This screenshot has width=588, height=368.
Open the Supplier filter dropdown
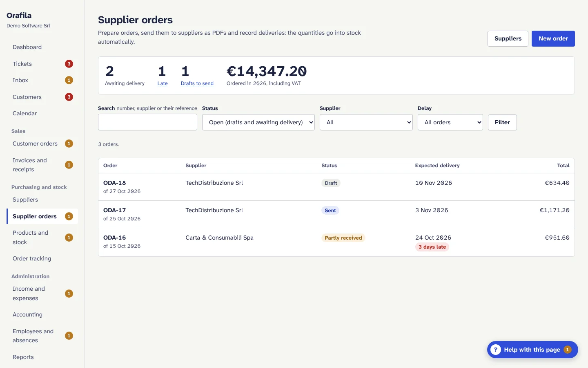point(366,122)
